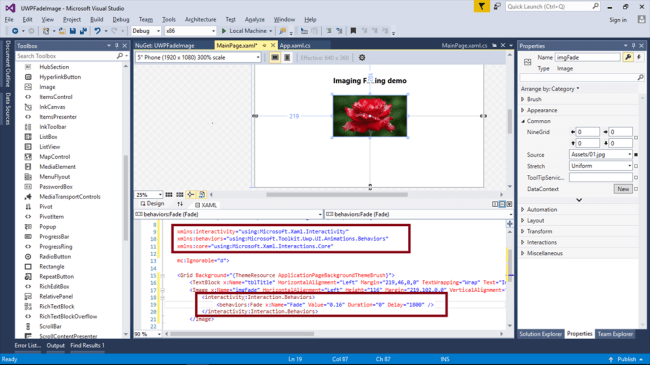This screenshot has width=650, height=365.
Task: Switch to Solution Explorer tab
Action: [540, 334]
